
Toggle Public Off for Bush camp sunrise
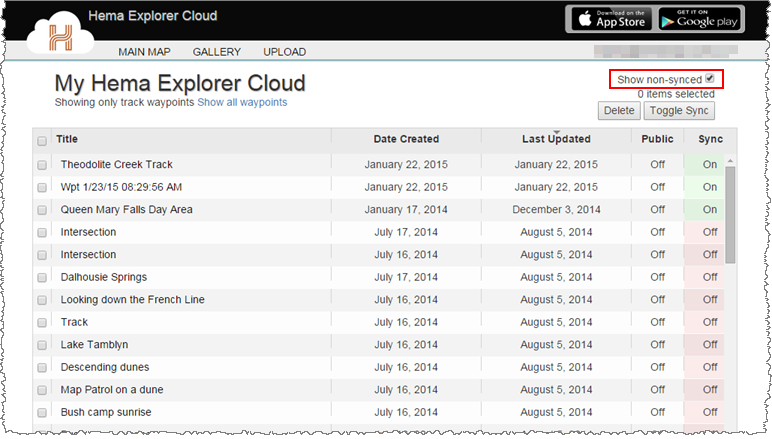(x=657, y=412)
